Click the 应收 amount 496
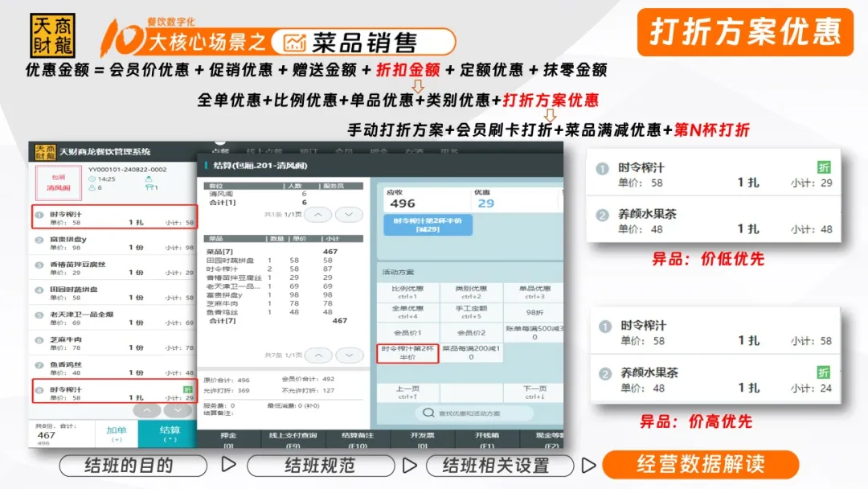The width and height of the screenshot is (868, 489). coord(403,203)
